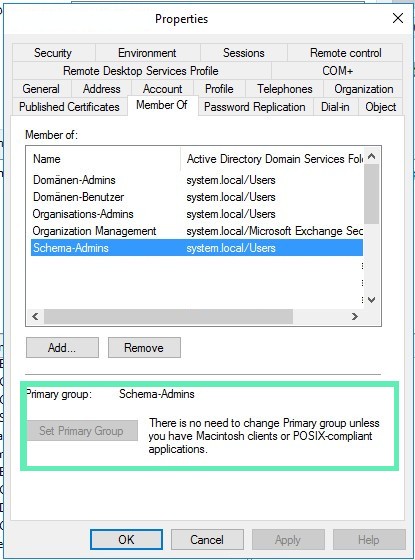Screen dimensions: 415x560
Task: Close the Properties dialog
Action: coord(398,18)
